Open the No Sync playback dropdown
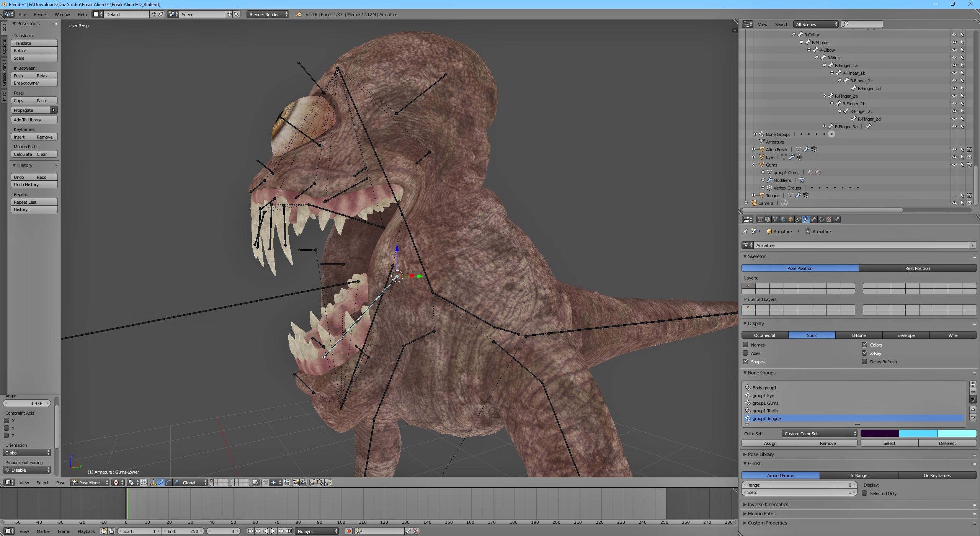 coord(317,531)
